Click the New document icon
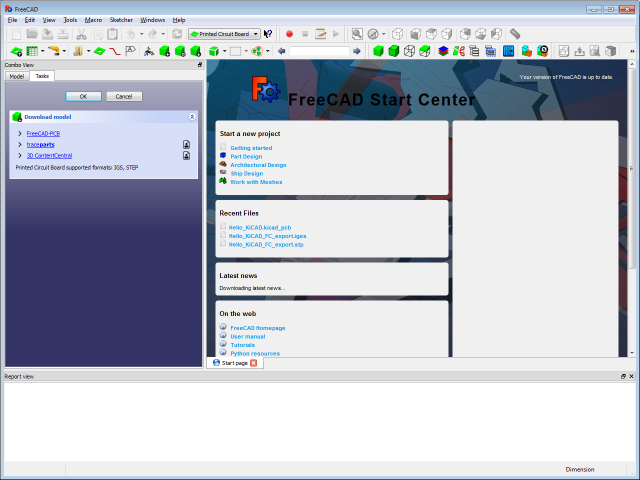 (x=17, y=34)
